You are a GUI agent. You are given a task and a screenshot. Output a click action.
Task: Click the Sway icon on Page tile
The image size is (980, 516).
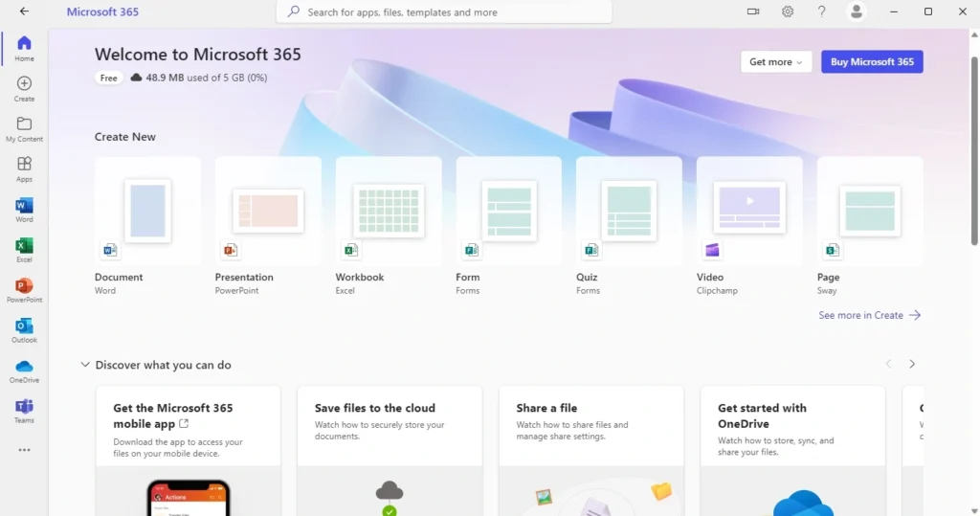tap(832, 250)
